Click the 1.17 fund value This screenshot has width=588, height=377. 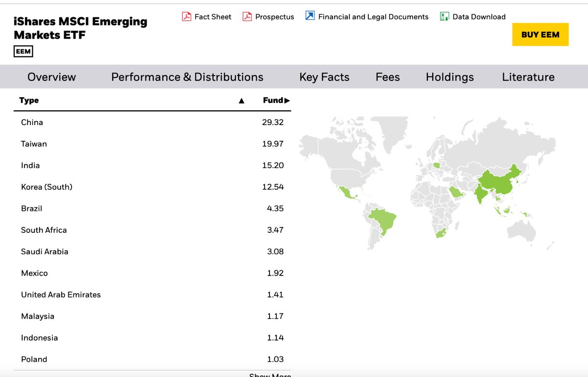[275, 316]
